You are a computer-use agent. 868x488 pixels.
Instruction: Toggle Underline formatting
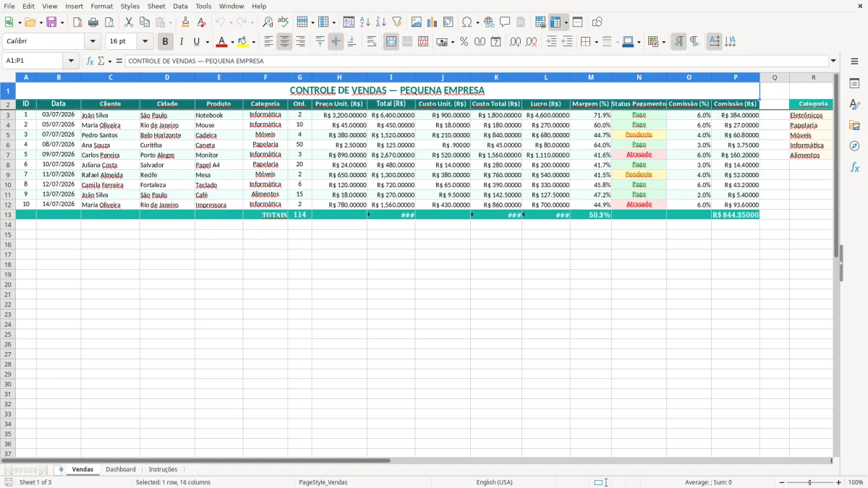click(x=196, y=42)
